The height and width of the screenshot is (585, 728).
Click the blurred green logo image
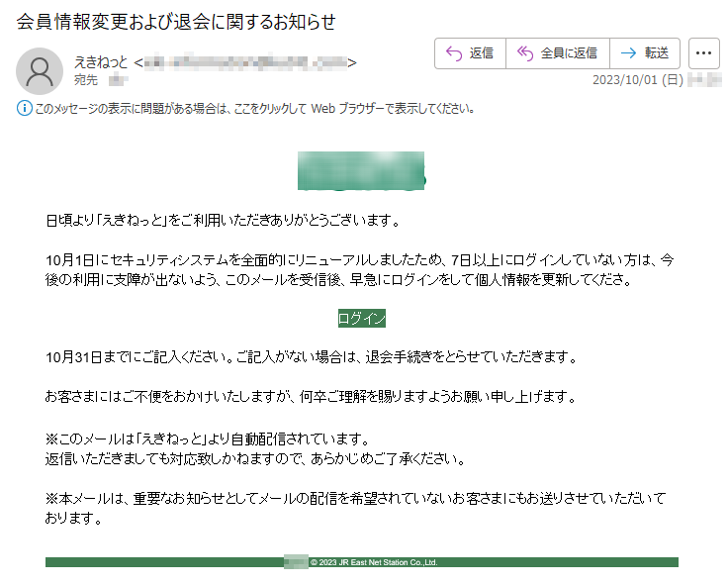click(x=361, y=170)
